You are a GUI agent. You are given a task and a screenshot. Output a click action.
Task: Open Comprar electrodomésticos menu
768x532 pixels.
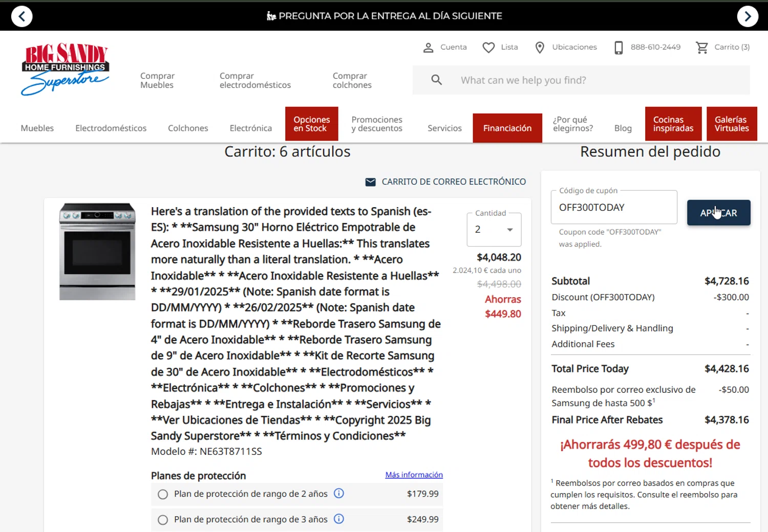(255, 80)
